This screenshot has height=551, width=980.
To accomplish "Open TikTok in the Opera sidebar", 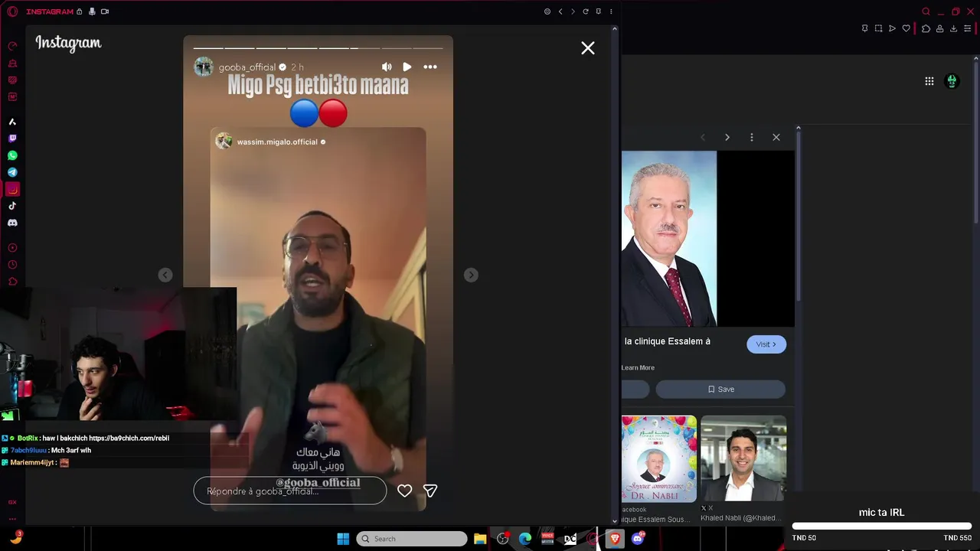I will 12,206.
